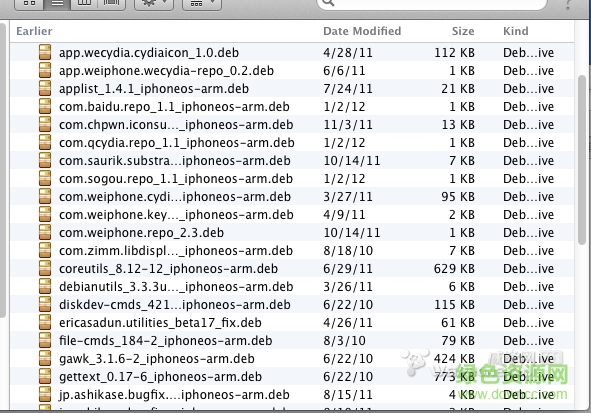Sort files by Date Modified column
The image size is (591, 413).
(x=362, y=31)
